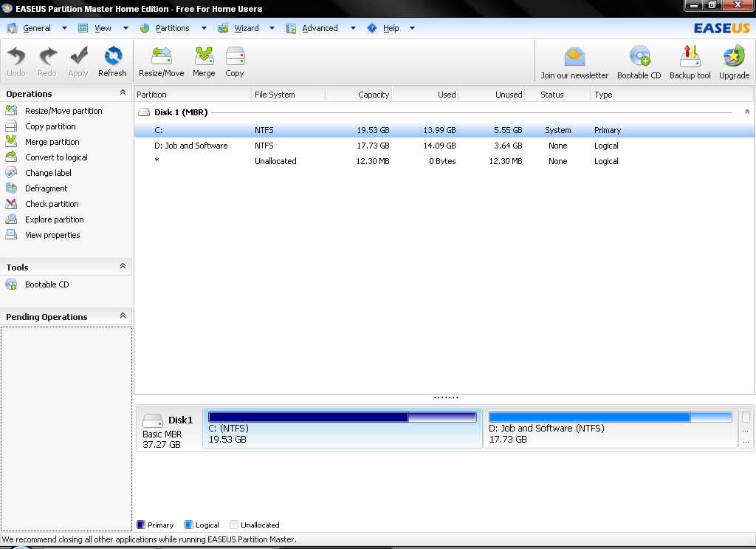Open the Help dropdown arrow
This screenshot has height=549, width=756.
coord(412,28)
